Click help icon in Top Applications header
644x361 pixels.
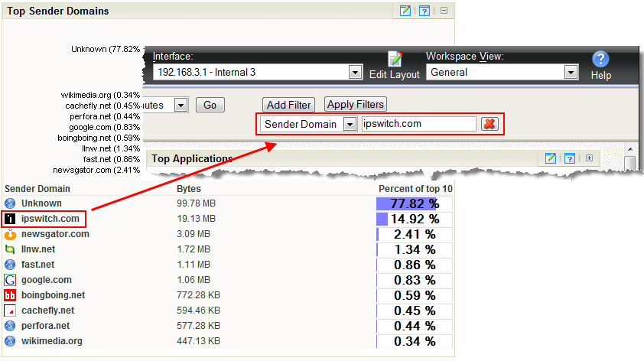click(x=569, y=158)
